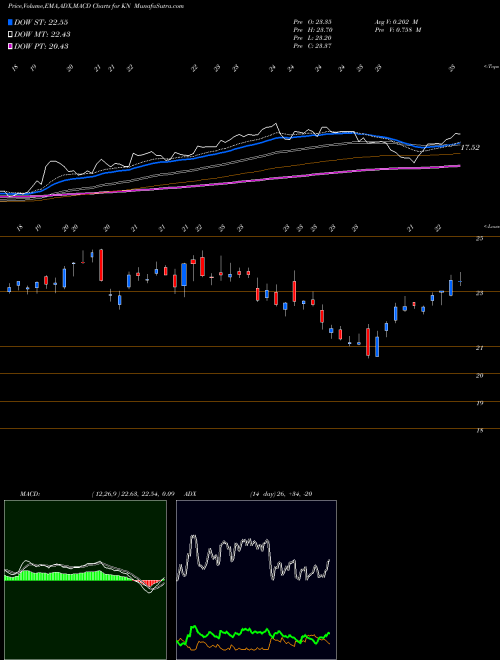Click the 25 price axis label
This screenshot has height=660, width=500.
pyautogui.click(x=479, y=239)
